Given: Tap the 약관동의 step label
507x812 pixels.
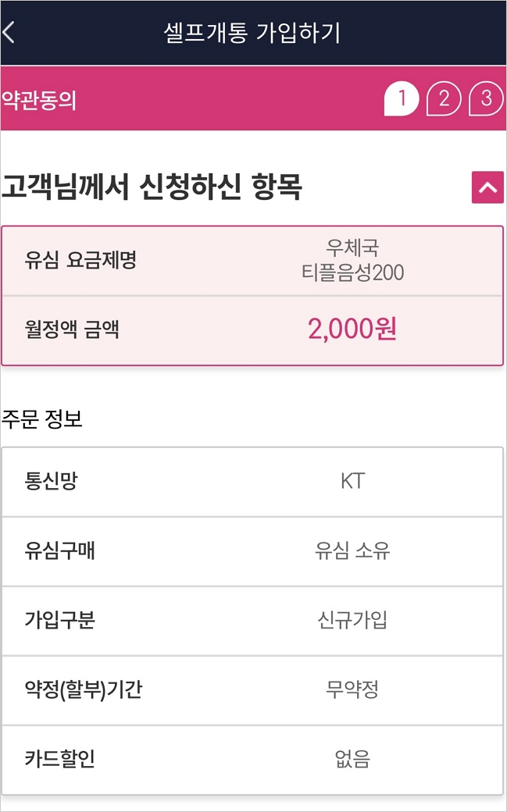Looking at the screenshot, I should point(39,100).
